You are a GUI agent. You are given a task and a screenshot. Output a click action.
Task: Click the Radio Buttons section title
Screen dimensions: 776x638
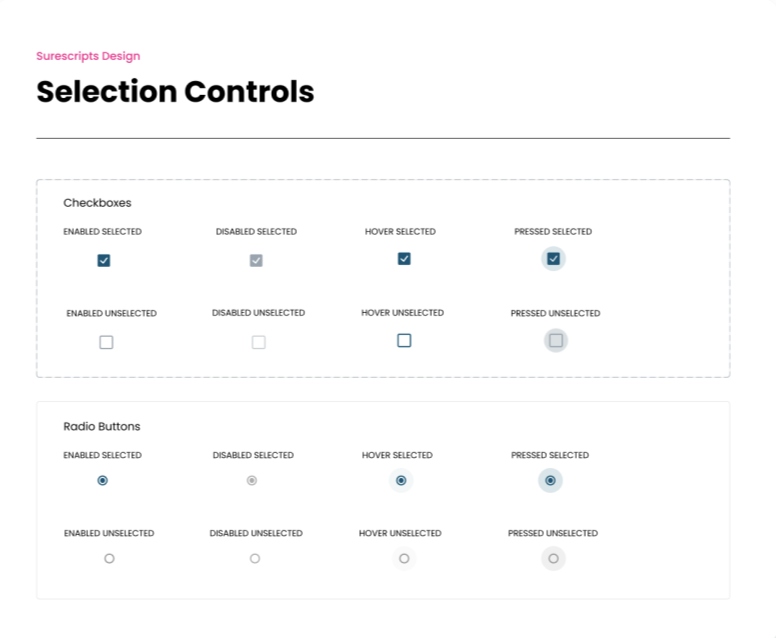click(102, 426)
